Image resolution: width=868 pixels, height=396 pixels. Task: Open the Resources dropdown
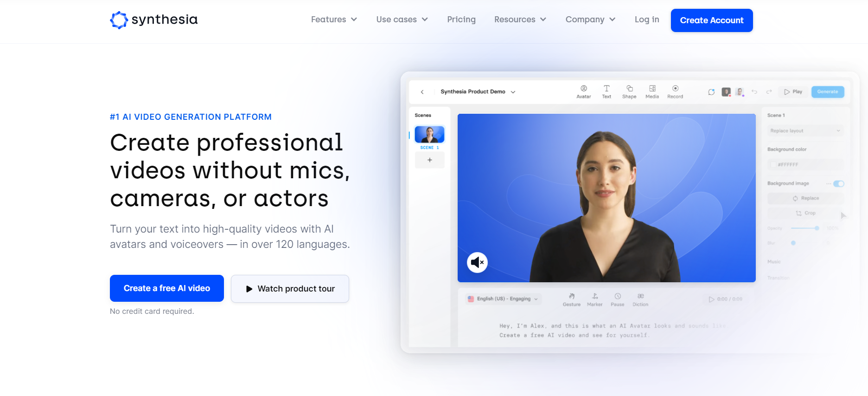point(520,19)
